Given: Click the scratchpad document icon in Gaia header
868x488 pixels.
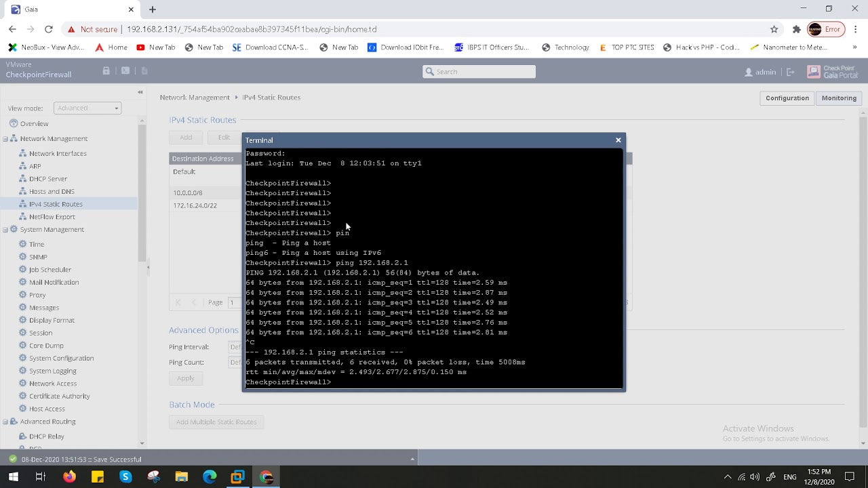Looking at the screenshot, I should [x=144, y=70].
